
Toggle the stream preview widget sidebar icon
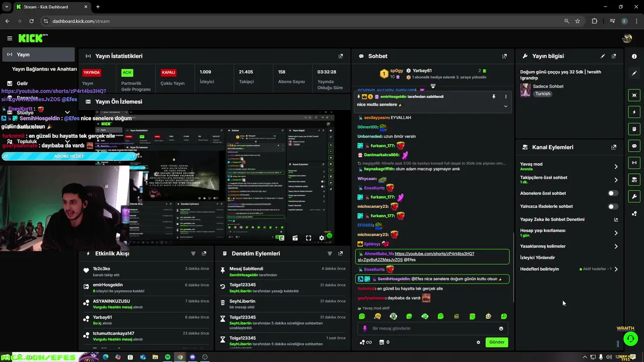[x=634, y=95]
